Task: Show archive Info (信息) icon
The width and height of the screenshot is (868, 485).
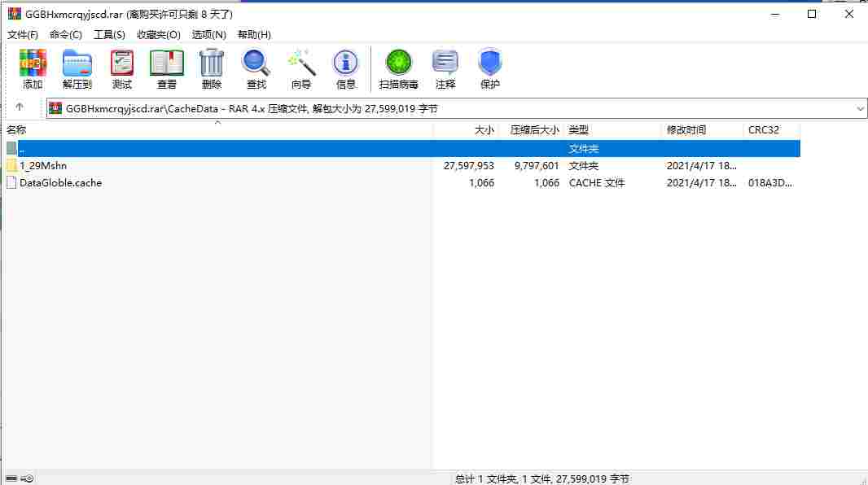Action: point(345,63)
